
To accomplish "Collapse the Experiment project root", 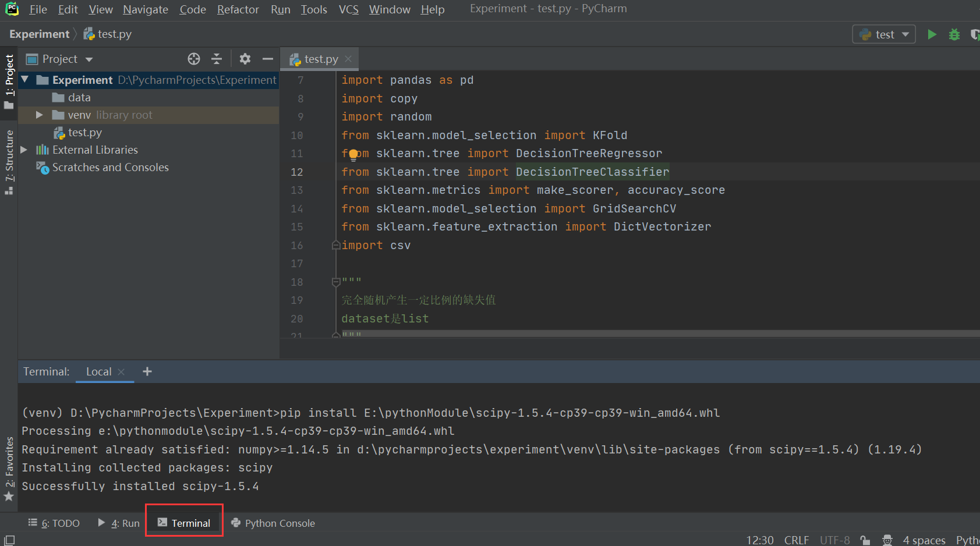I will click(25, 79).
